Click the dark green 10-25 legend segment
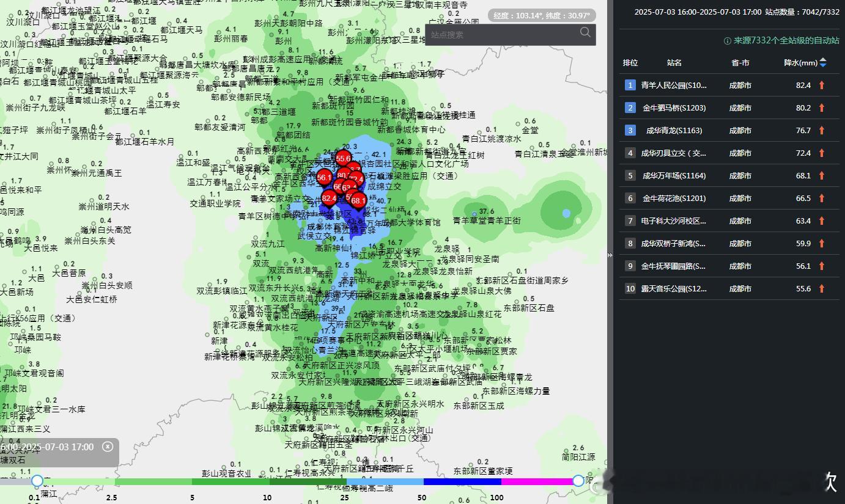Viewport: 845px width, 504px height. pyautogui.click(x=308, y=482)
